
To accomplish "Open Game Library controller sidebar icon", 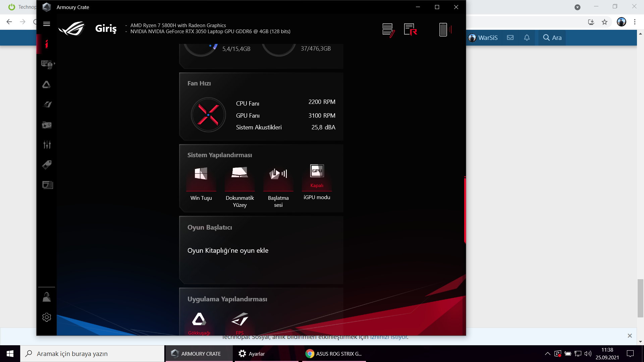I will click(47, 125).
